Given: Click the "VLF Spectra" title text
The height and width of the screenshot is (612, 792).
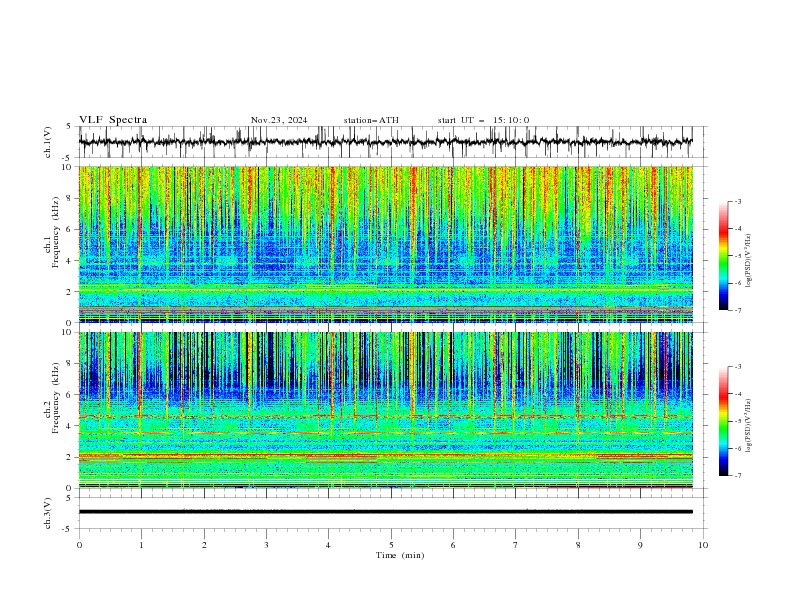Looking at the screenshot, I should point(113,120).
